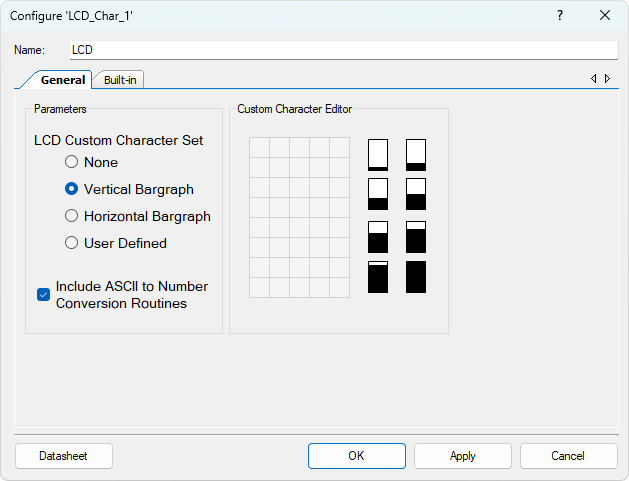This screenshot has width=629, height=481.
Task: Select the None custom character set option
Action: click(72, 162)
